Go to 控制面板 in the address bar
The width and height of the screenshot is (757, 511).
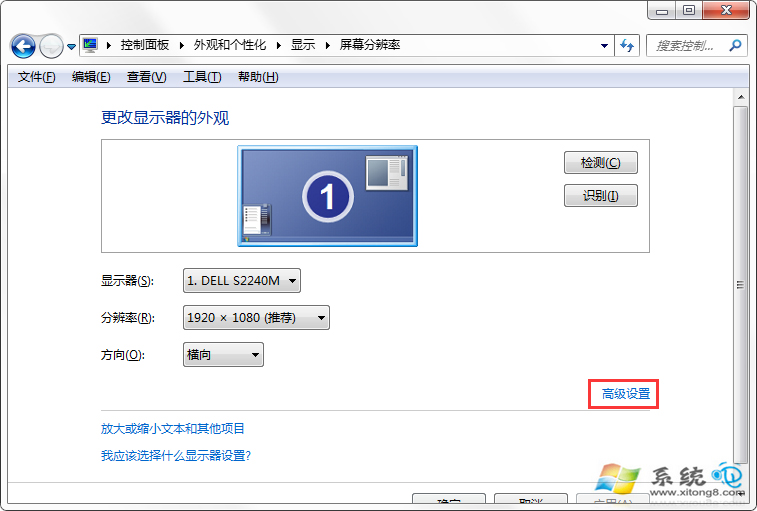point(145,45)
